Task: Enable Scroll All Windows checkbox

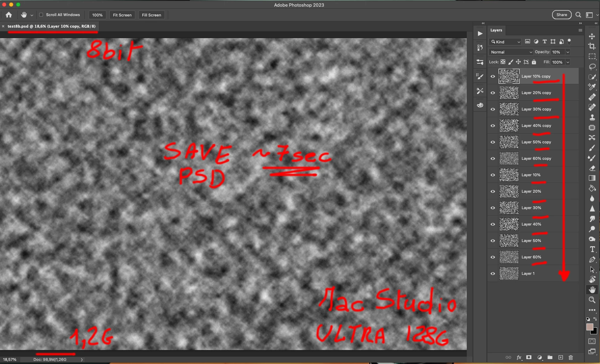Action: pyautogui.click(x=41, y=15)
